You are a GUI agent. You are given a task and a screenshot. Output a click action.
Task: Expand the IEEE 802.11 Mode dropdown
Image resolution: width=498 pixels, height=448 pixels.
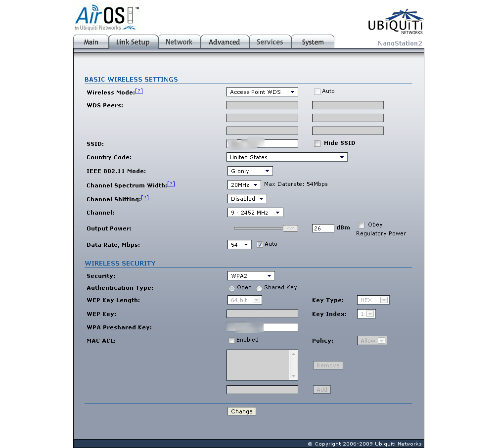250,171
